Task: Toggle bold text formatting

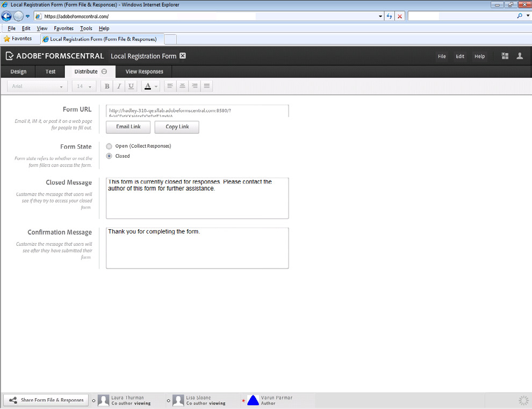Action: click(107, 86)
